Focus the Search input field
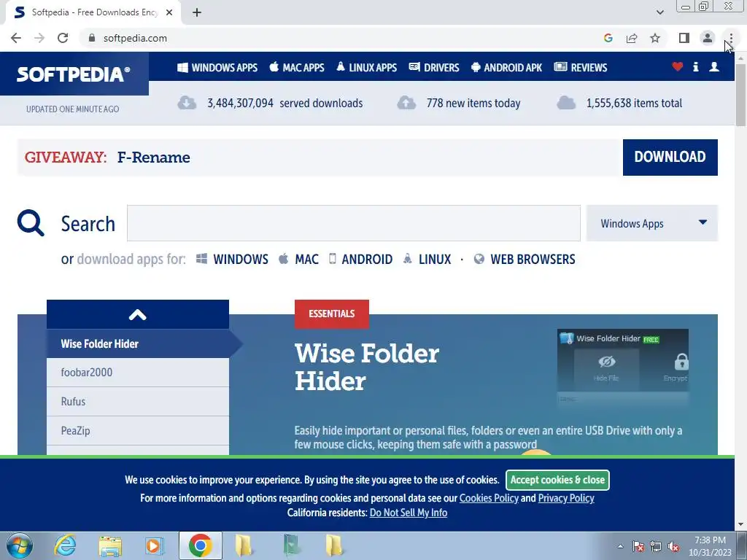Viewport: 747px width, 560px height. [x=354, y=223]
